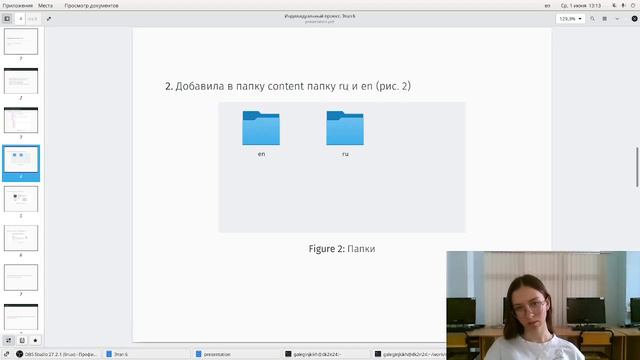Toggle the side pane button in the toolbar
This screenshot has width=640, height=360.
coord(7,19)
